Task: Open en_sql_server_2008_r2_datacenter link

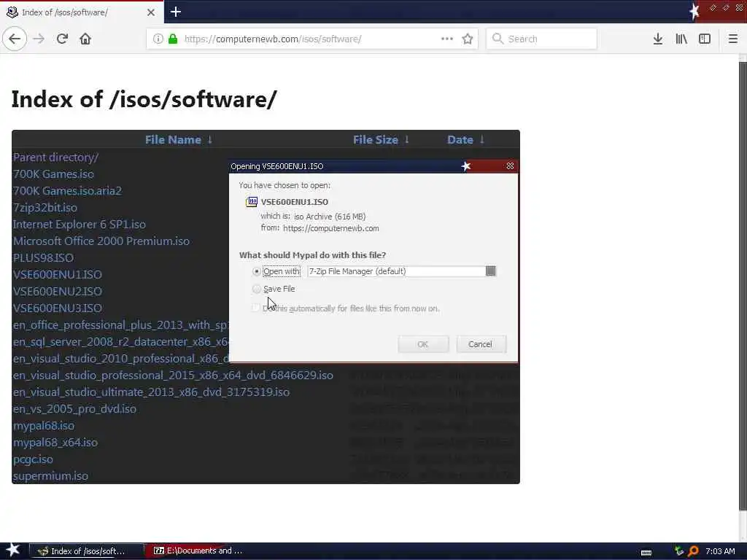Action: click(x=120, y=341)
